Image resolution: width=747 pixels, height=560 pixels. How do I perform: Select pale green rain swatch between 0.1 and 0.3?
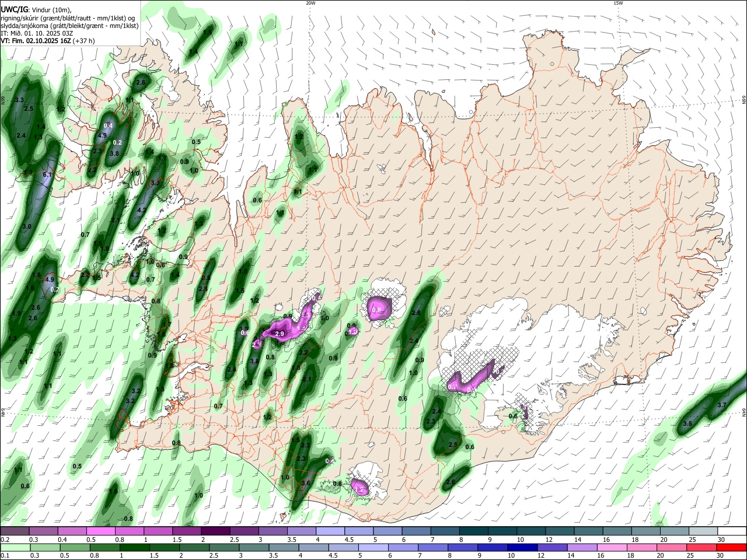(15, 547)
